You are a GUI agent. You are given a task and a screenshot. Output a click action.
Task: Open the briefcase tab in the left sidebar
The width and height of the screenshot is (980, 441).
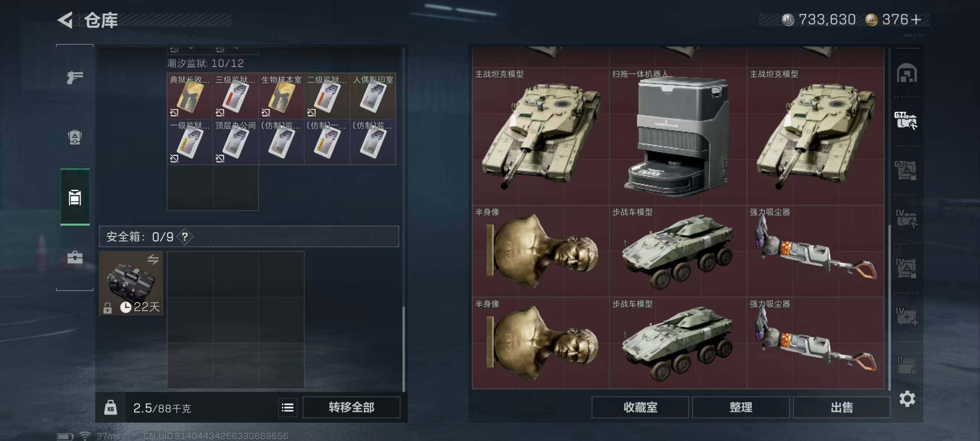[74, 257]
